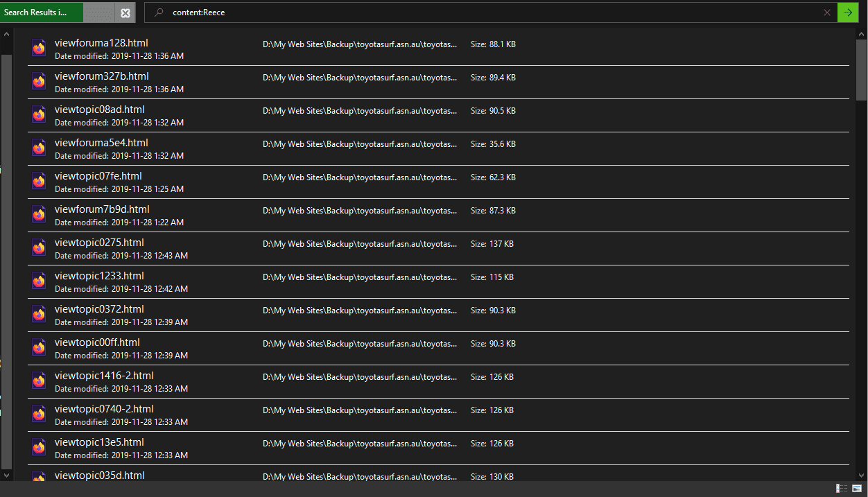The width and height of the screenshot is (868, 497).
Task: Click the Size: 88.1 KB text
Action: pos(493,44)
